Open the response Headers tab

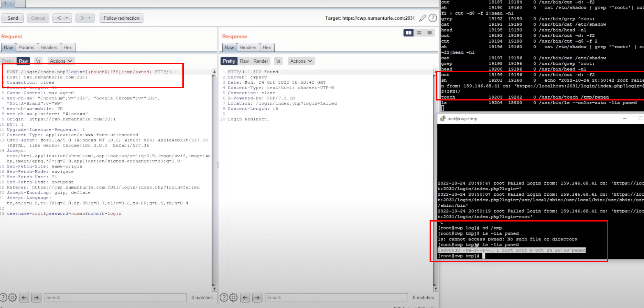point(248,48)
